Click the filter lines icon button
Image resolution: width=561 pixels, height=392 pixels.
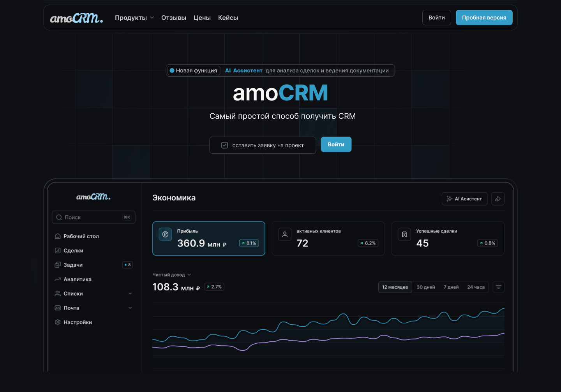point(498,287)
